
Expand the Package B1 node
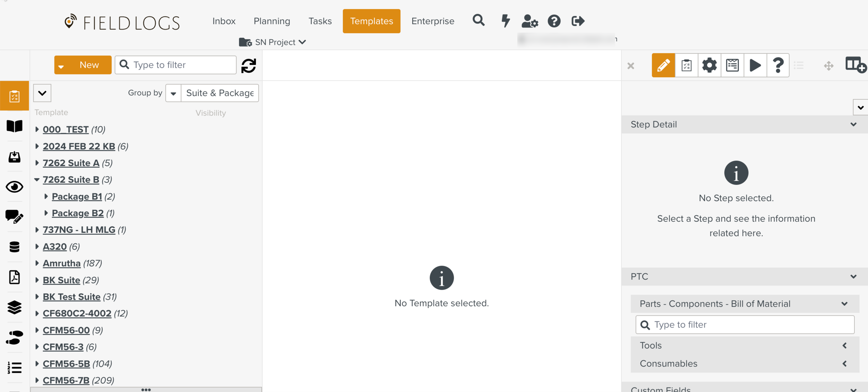click(46, 196)
